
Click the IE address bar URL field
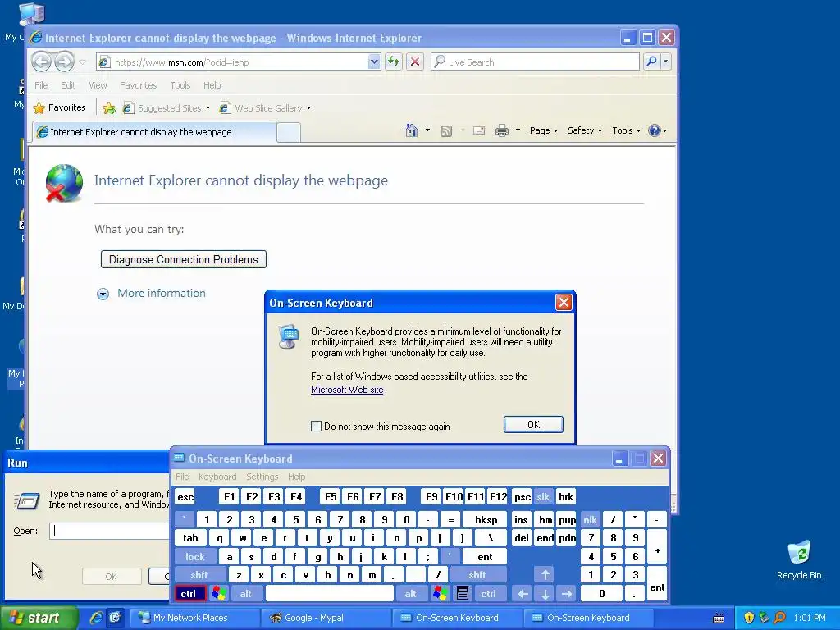[240, 62]
